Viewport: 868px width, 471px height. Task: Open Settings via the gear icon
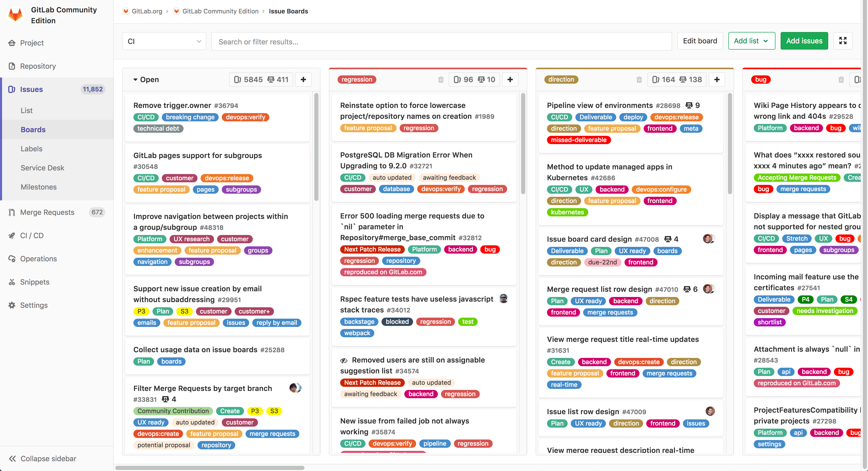[12, 305]
